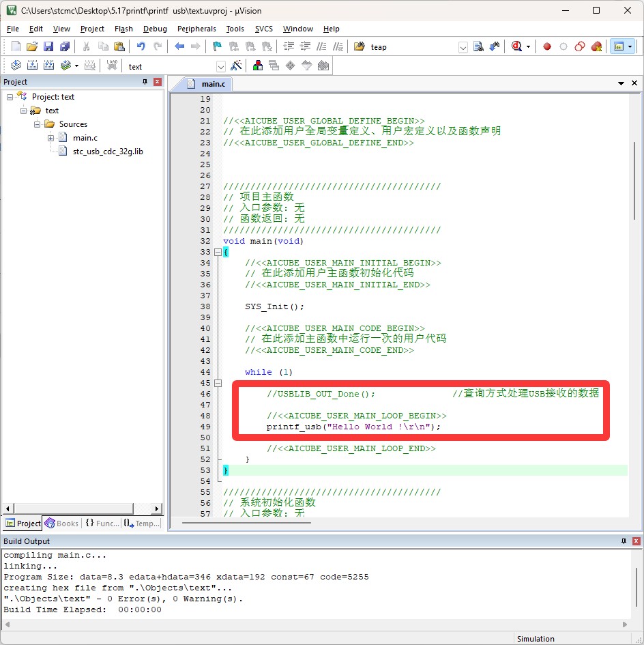This screenshot has width=644, height=645.
Task: Download to flash with the LOAD icon
Action: pos(112,66)
